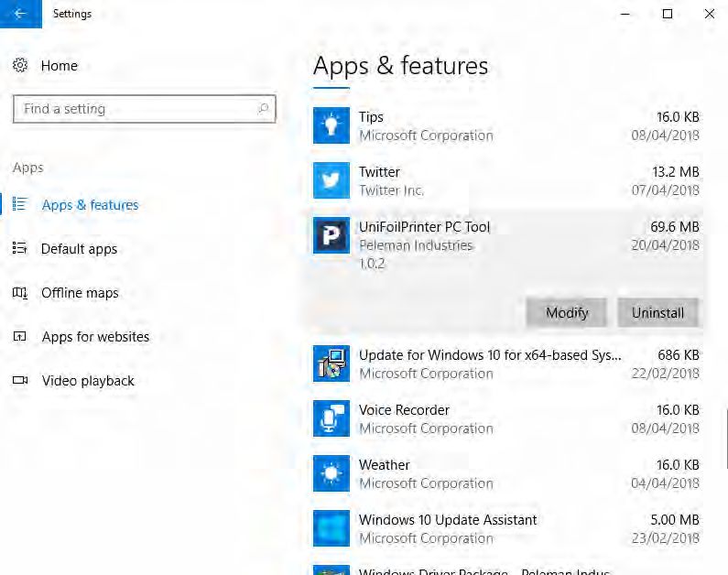Open Apps for websites
This screenshot has height=575, width=728.
[x=95, y=336]
